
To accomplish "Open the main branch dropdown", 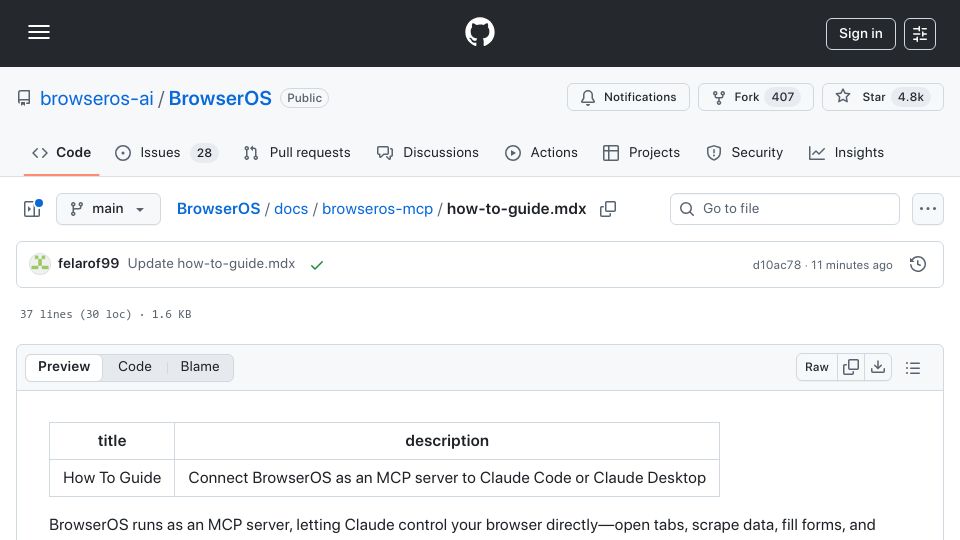I will [x=108, y=209].
